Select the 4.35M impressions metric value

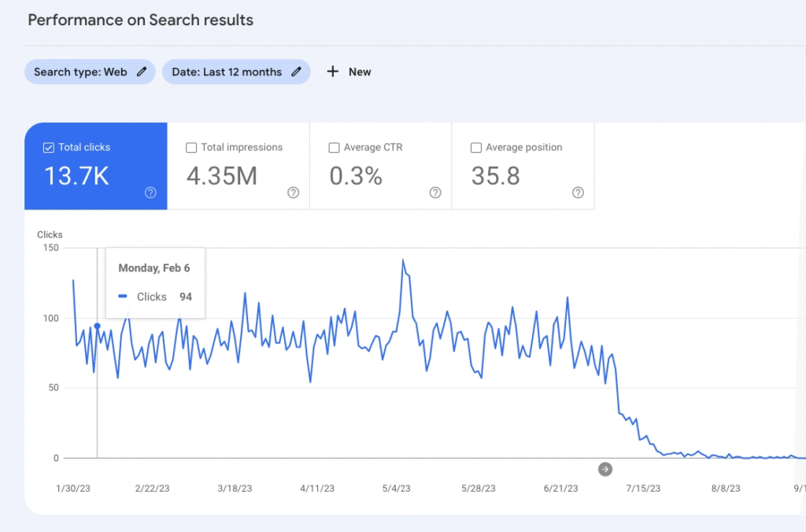click(x=221, y=176)
